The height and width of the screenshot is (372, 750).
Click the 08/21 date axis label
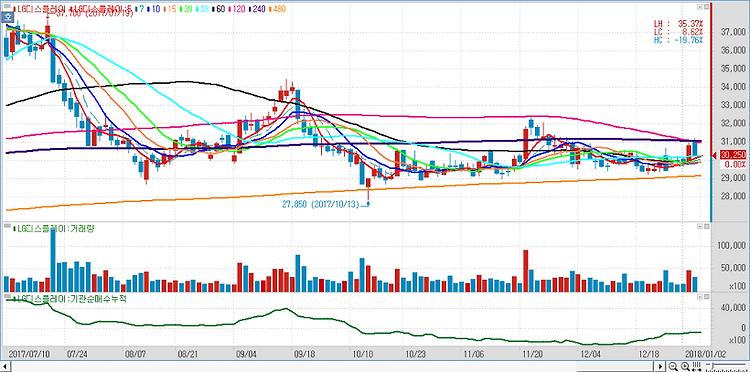pos(188,354)
